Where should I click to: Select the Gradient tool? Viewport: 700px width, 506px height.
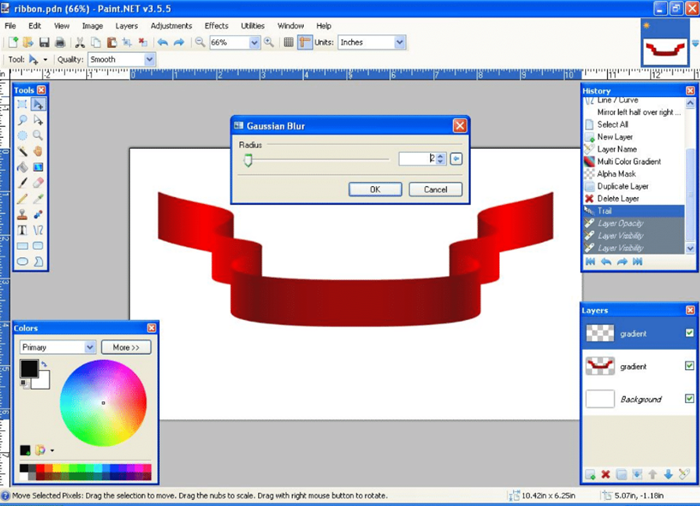click(x=38, y=167)
